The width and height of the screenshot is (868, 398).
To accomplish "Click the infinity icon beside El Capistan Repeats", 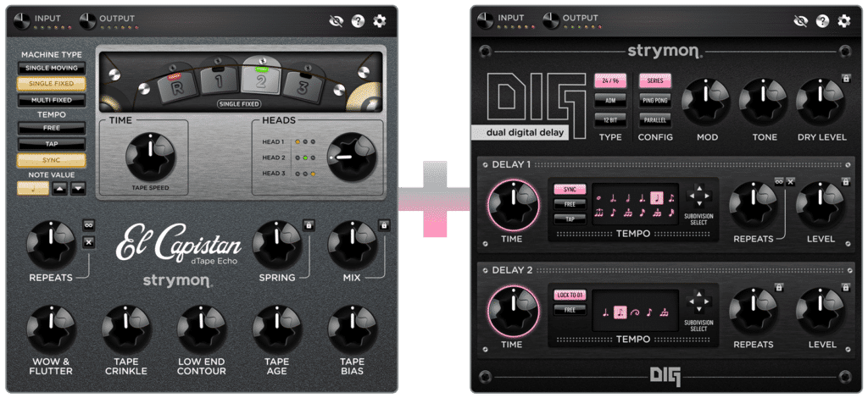I will [88, 224].
